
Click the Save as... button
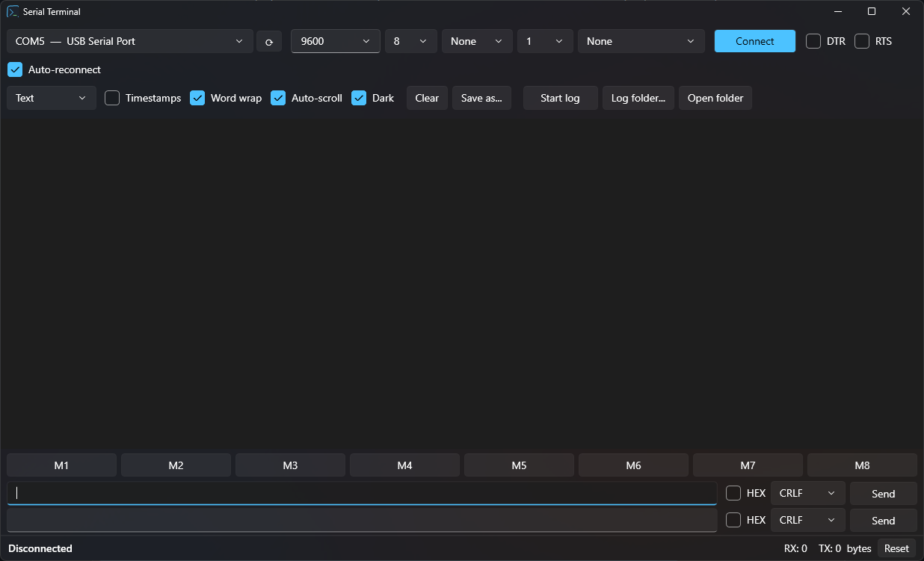[481, 98]
